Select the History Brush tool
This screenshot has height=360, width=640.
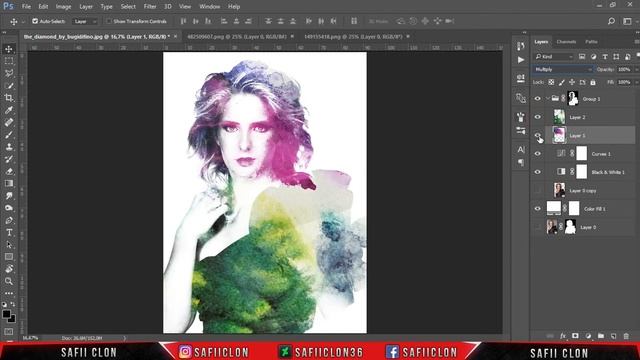tap(9, 159)
